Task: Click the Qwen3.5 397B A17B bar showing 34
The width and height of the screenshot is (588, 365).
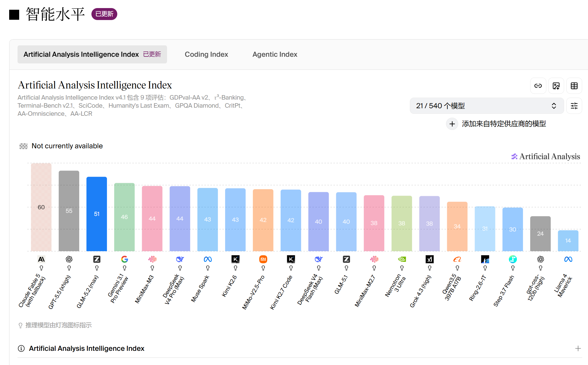Action: (457, 226)
